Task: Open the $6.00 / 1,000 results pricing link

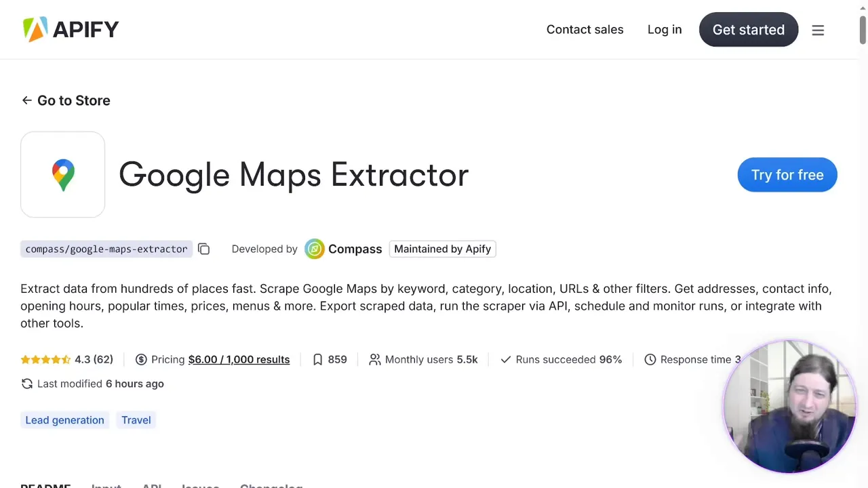Action: [239, 359]
